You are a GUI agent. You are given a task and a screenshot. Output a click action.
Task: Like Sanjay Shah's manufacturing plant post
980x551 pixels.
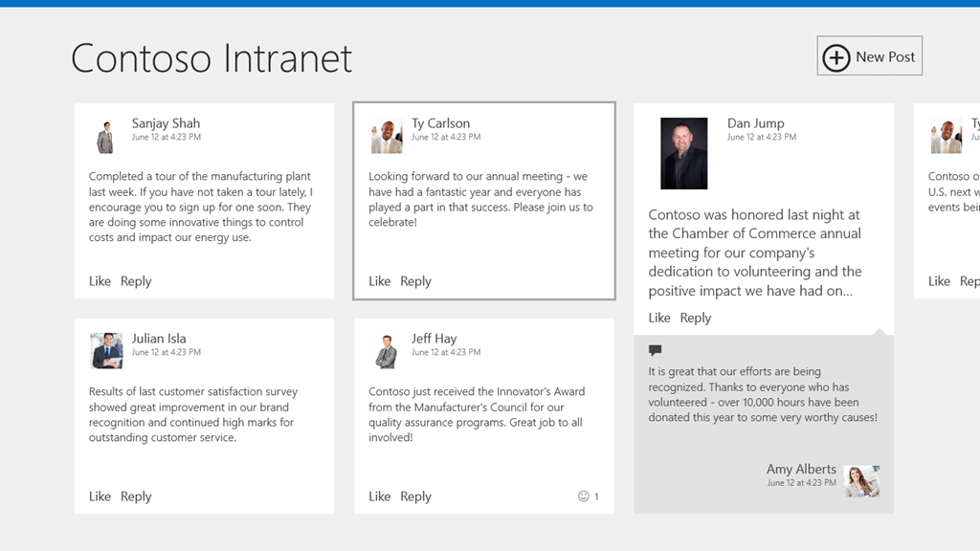[x=100, y=281]
